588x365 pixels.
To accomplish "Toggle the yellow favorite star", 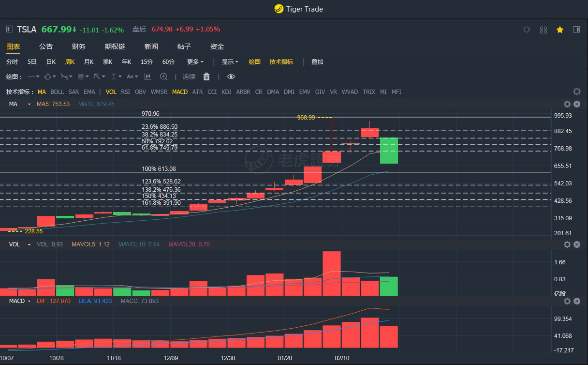I will click(x=560, y=30).
